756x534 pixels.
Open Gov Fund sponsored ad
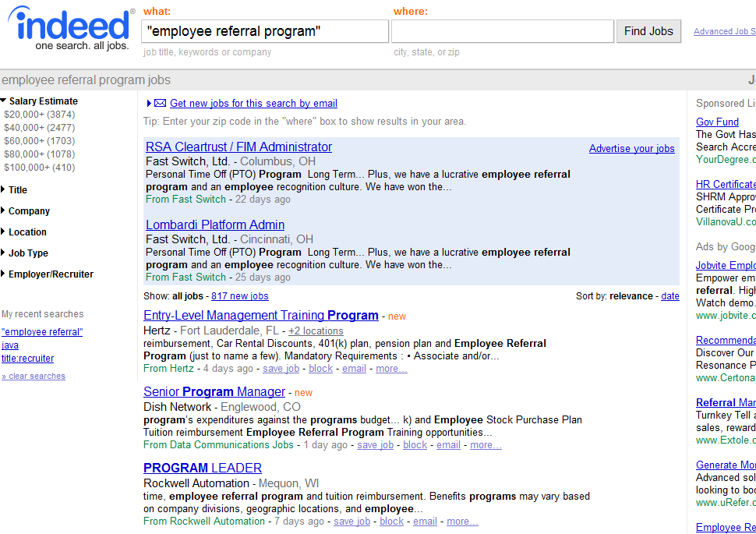717,122
